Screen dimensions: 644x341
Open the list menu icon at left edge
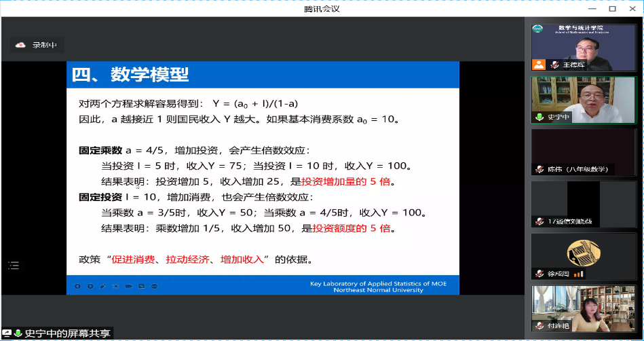tap(14, 265)
